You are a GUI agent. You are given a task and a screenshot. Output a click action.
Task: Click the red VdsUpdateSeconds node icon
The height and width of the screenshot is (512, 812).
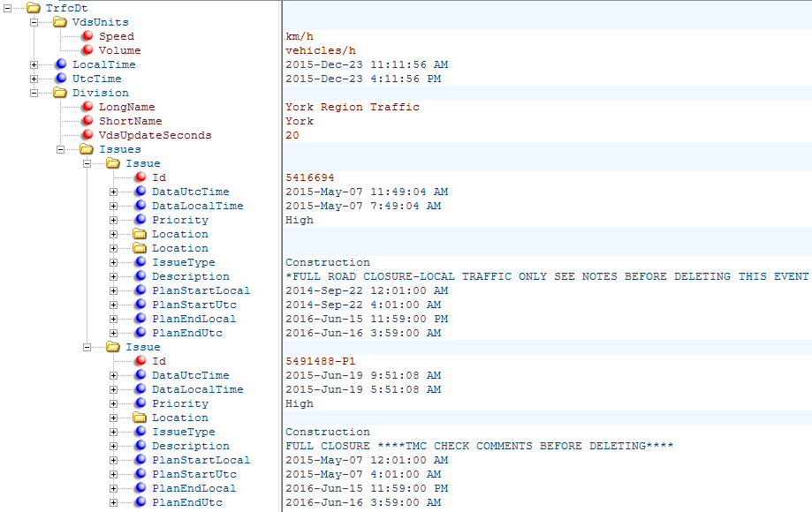pyautogui.click(x=87, y=135)
